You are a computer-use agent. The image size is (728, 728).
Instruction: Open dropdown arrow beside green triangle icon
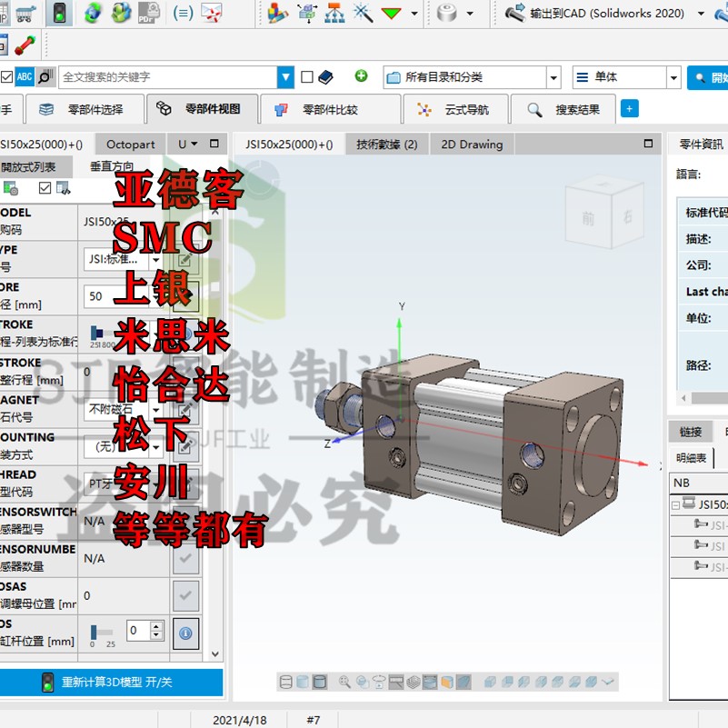(x=414, y=14)
